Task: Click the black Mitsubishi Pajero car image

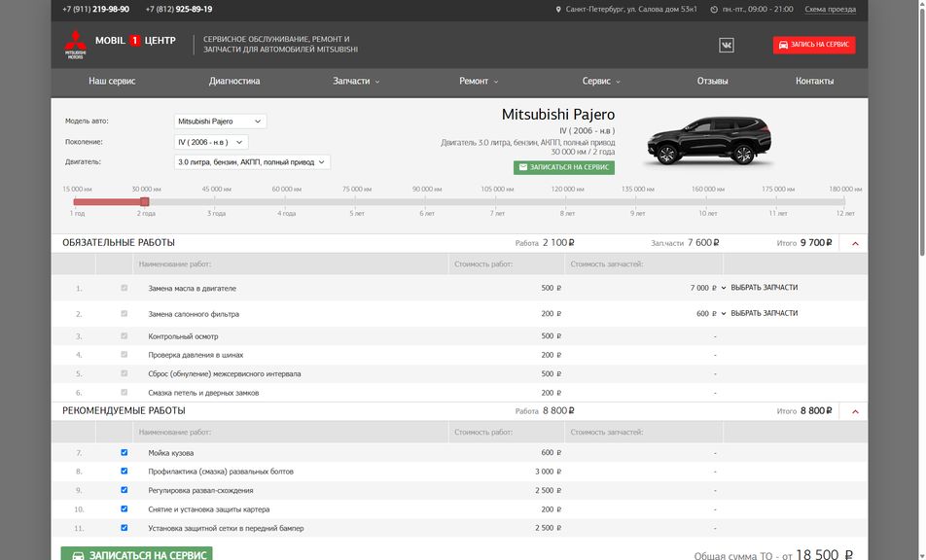Action: pos(709,140)
